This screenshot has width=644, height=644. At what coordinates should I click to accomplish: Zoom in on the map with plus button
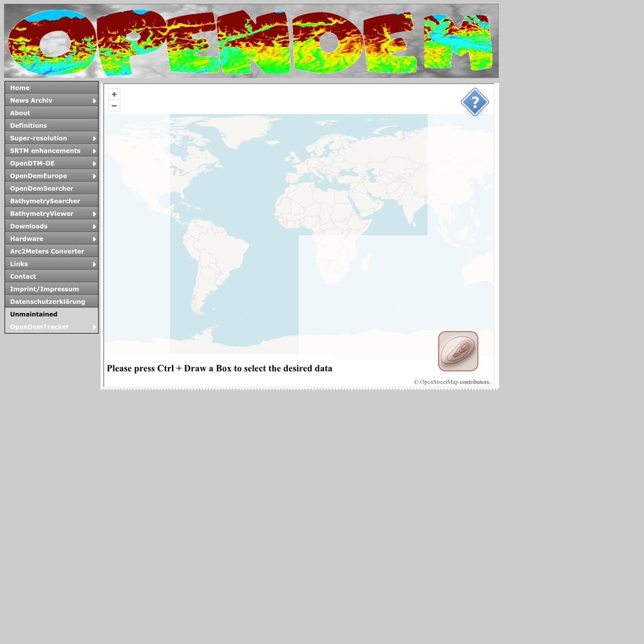pos(114,95)
